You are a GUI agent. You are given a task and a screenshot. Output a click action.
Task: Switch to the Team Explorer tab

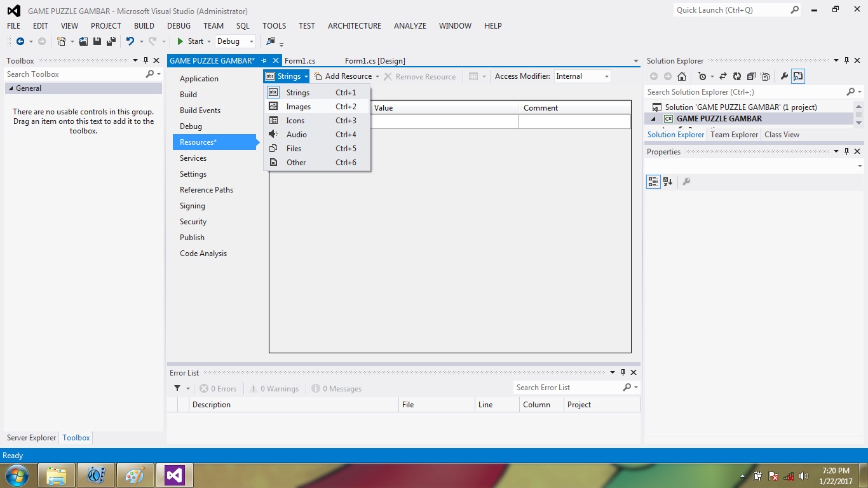[x=734, y=135]
